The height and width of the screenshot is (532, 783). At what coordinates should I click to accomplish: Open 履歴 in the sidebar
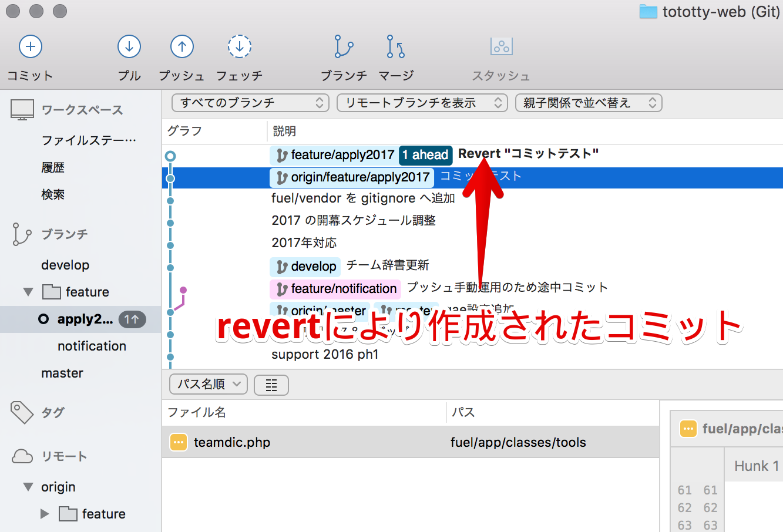point(53,167)
